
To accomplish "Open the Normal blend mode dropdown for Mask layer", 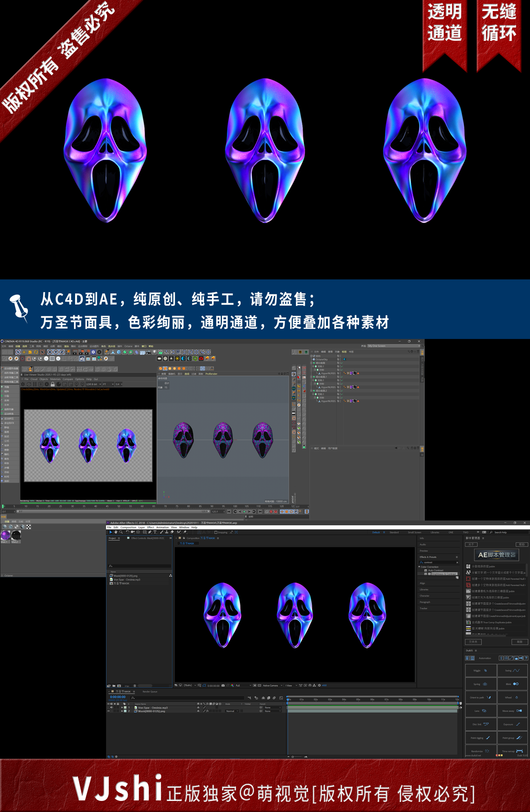I will [232, 711].
